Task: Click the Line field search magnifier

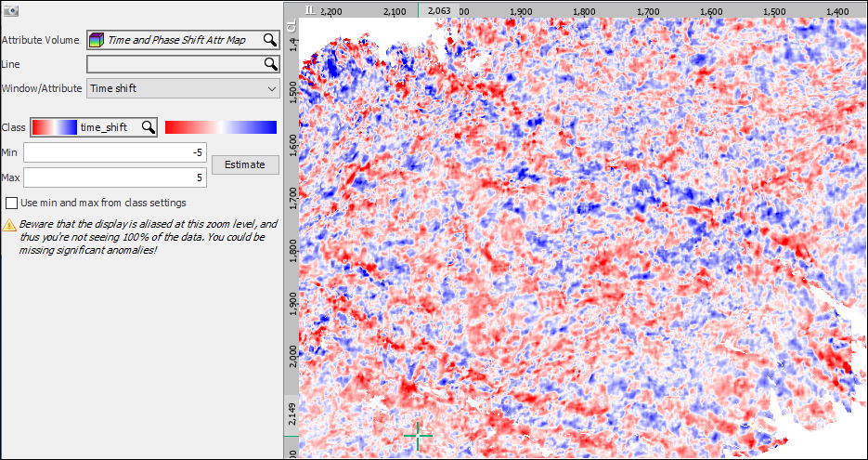Action: [271, 64]
